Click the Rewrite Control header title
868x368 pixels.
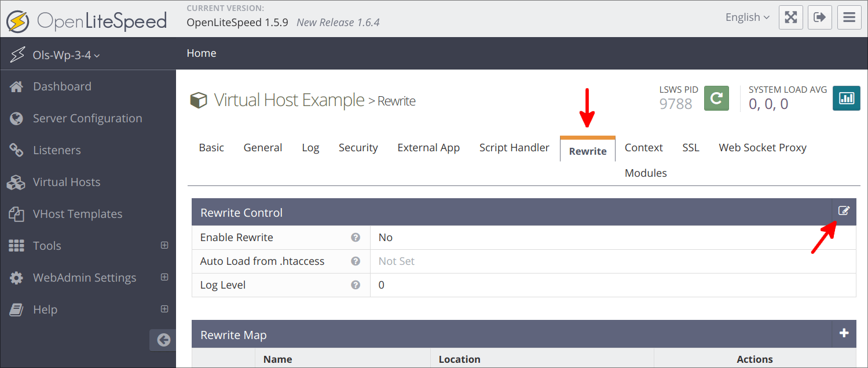[x=241, y=213]
